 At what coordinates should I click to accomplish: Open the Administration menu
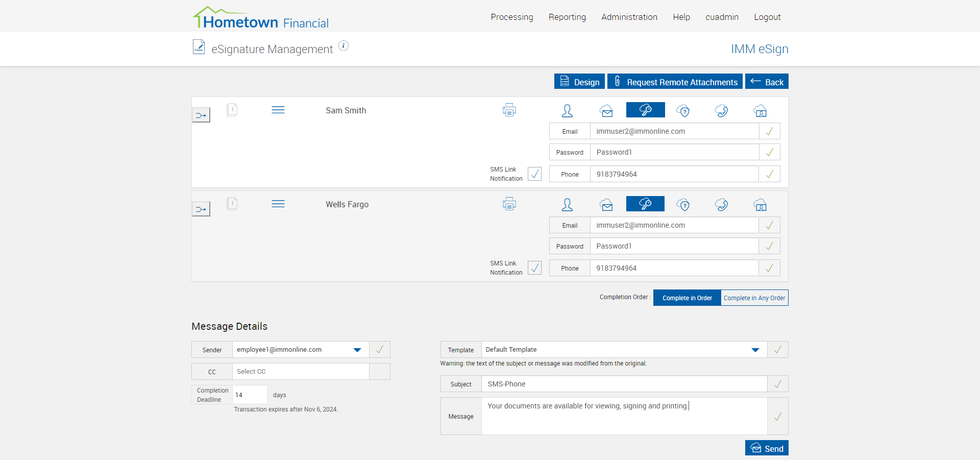tap(629, 17)
